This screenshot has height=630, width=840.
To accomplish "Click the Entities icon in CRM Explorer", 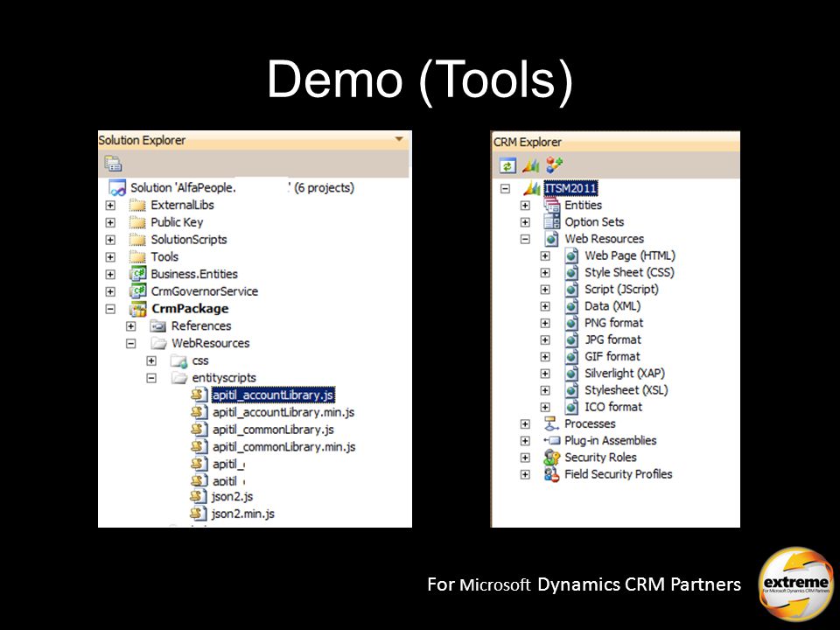I will tap(552, 205).
